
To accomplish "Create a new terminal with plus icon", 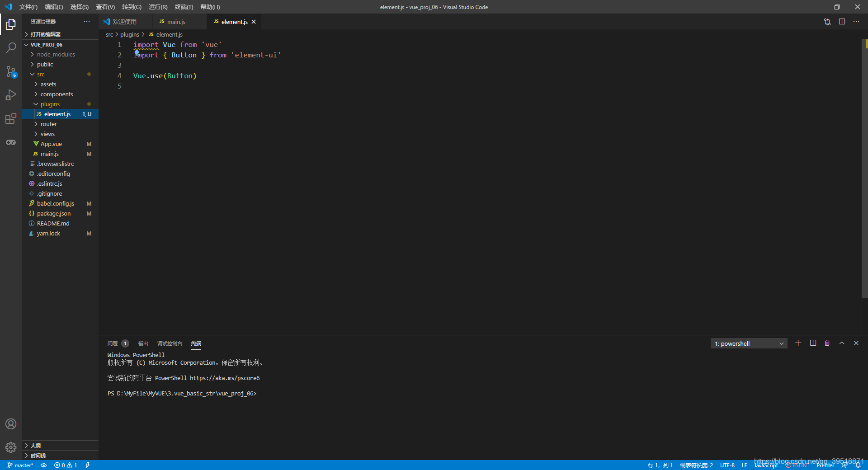I will click(x=798, y=343).
